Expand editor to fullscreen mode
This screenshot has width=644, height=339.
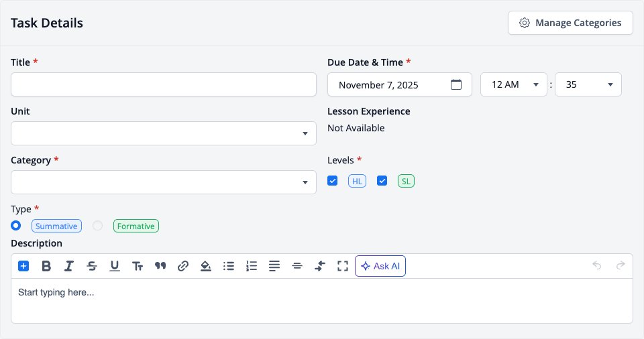pyautogui.click(x=343, y=266)
